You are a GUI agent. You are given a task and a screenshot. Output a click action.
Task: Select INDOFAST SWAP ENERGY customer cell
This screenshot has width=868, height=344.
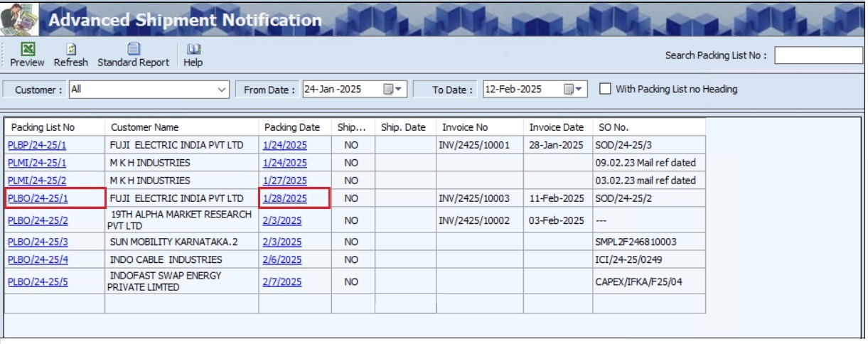click(x=182, y=281)
